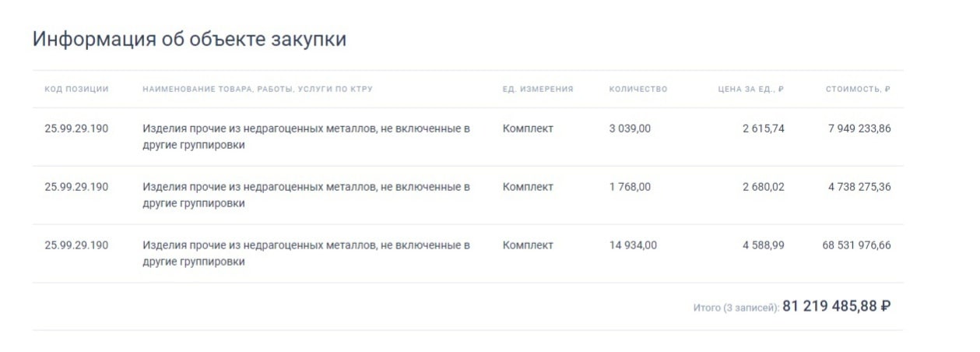Select first row's code 25.99.29.190
Image resolution: width=980 pixels, height=352 pixels.
click(76, 128)
